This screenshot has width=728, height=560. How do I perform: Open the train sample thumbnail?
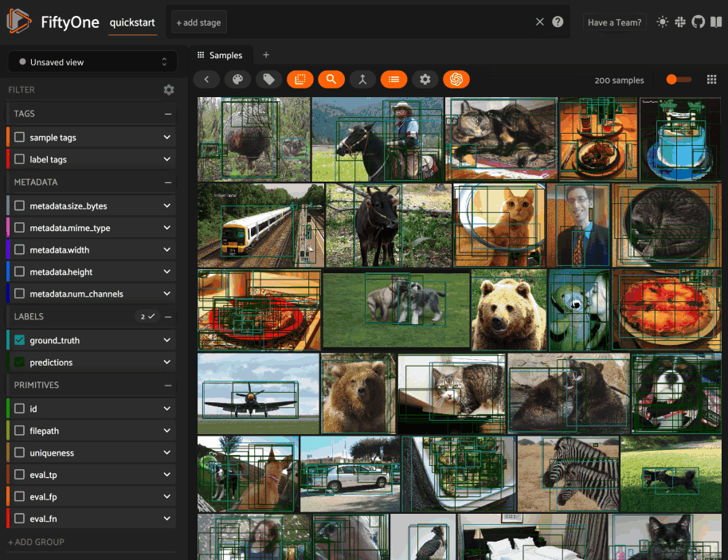(261, 225)
